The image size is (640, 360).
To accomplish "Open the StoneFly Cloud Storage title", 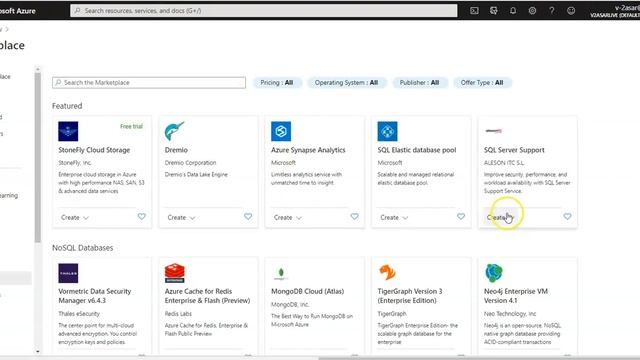I will (x=94, y=150).
